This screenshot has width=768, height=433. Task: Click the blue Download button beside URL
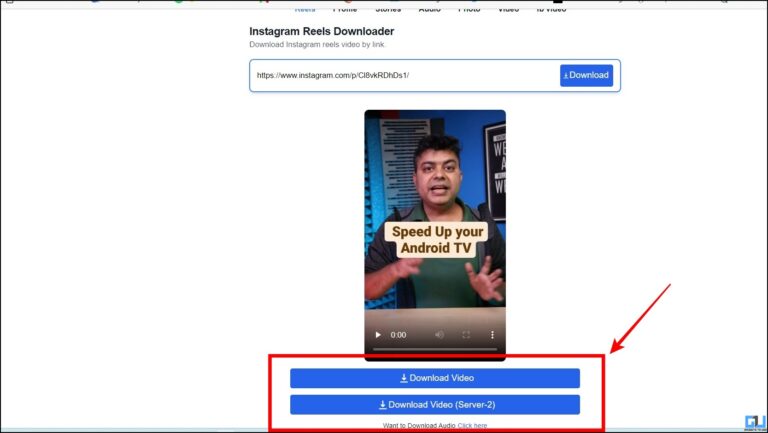pos(586,75)
